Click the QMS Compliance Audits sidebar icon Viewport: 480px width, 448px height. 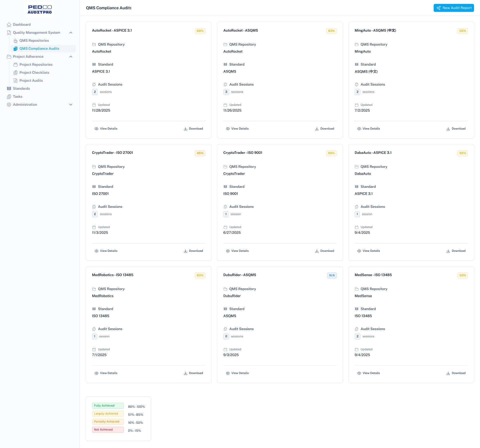[x=15, y=48]
